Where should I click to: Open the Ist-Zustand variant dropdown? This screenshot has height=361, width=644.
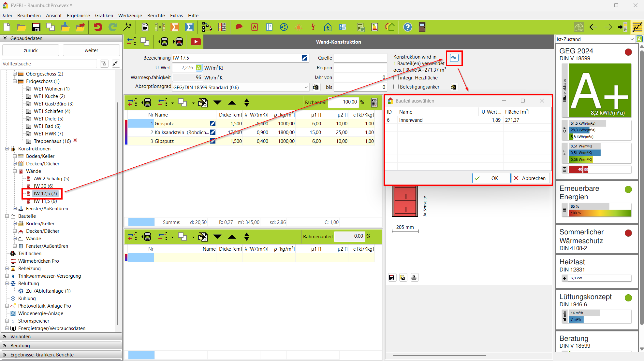point(632,39)
